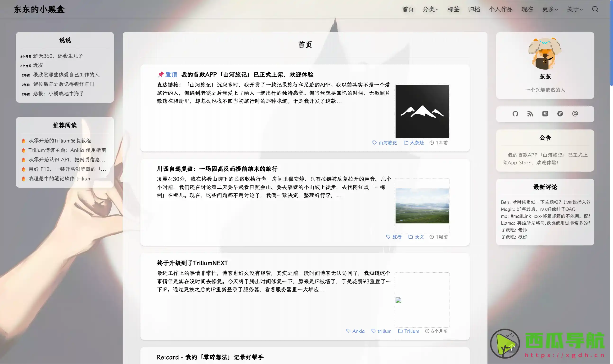
Task: Click the trilium tag link
Action: click(x=384, y=331)
